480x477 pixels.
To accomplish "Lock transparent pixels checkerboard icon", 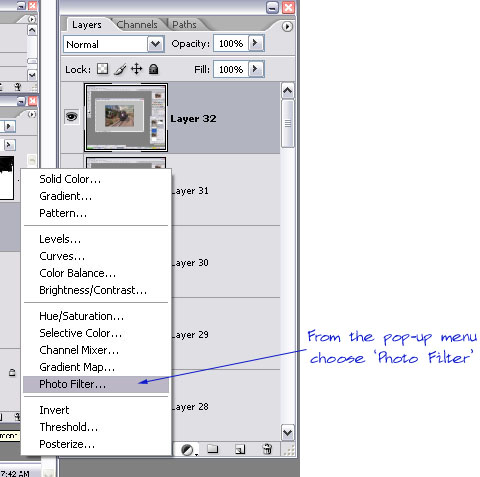I will [103, 69].
